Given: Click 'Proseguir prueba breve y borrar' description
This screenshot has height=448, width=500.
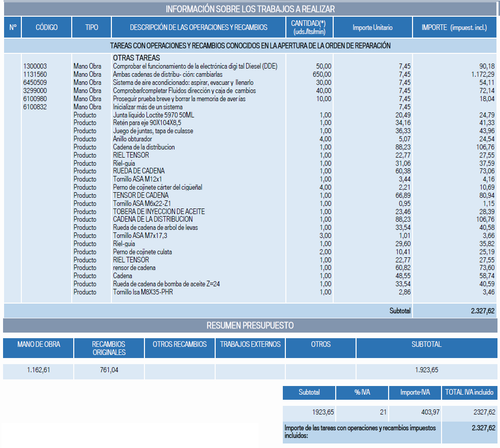Looking at the screenshot, I should 179,99.
